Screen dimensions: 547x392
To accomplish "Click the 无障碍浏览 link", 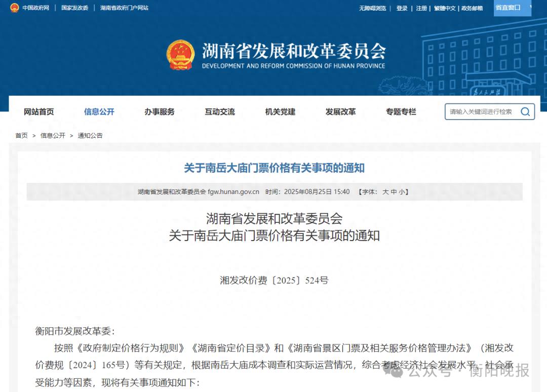I will pyautogui.click(x=373, y=8).
